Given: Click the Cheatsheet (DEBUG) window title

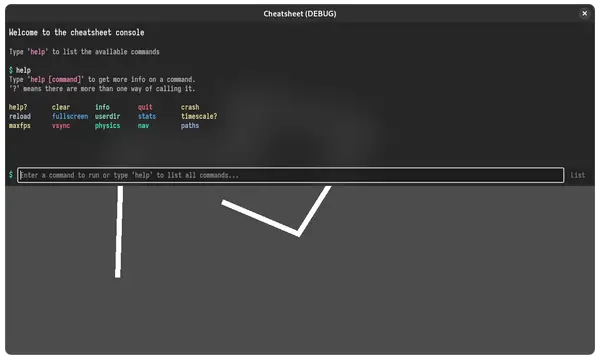Looking at the screenshot, I should click(300, 14).
